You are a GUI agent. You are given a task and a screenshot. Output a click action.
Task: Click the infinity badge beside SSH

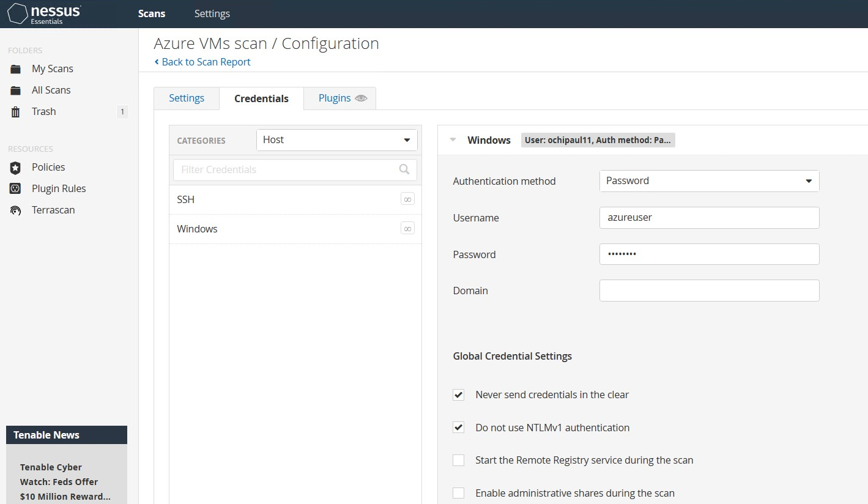(x=407, y=199)
